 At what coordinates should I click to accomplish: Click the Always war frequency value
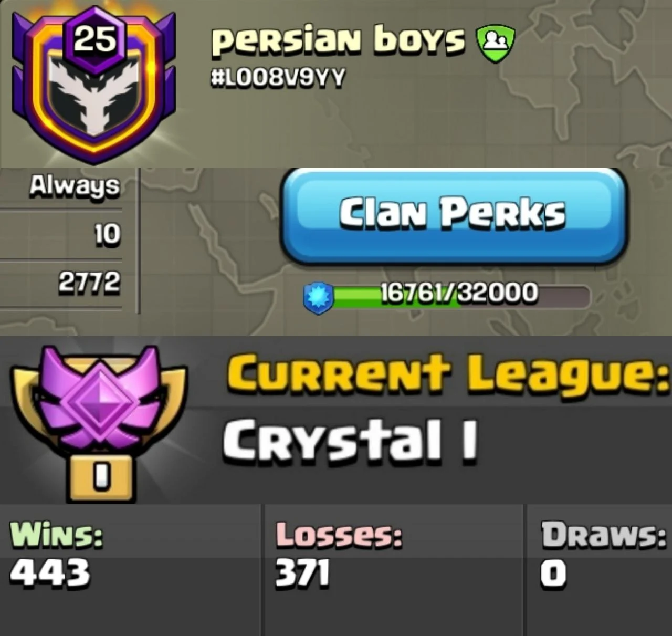pyautogui.click(x=75, y=186)
